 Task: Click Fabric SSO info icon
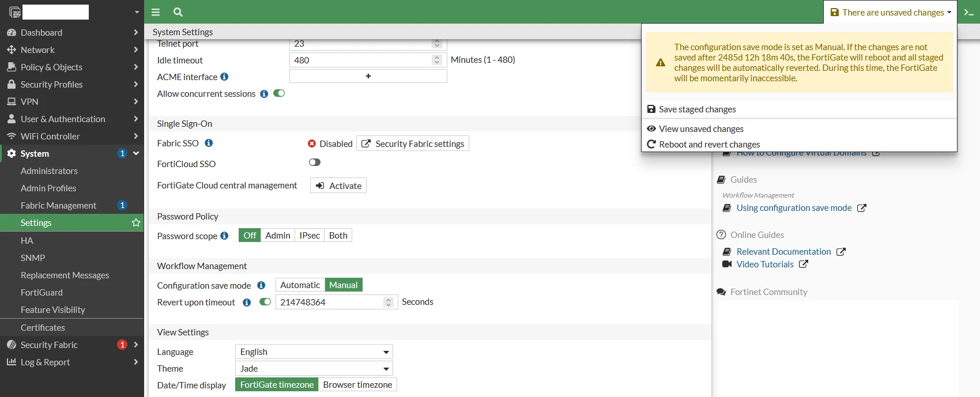pos(209,143)
